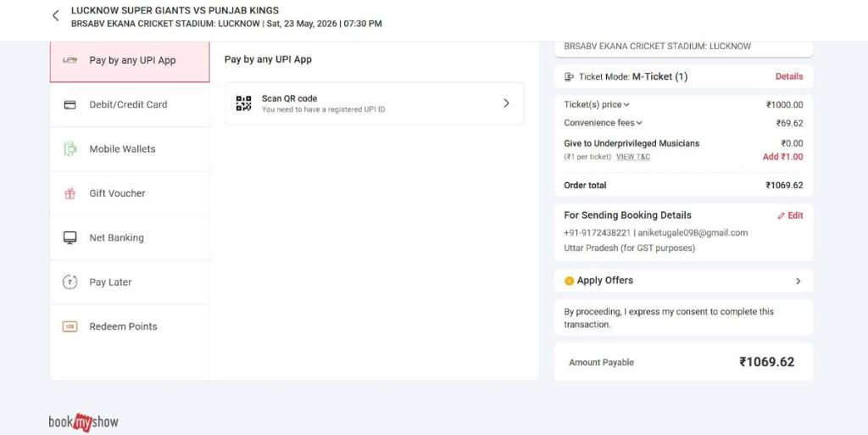Click the BookMyShow logo
The width and height of the screenshot is (868, 435).
pos(84,422)
